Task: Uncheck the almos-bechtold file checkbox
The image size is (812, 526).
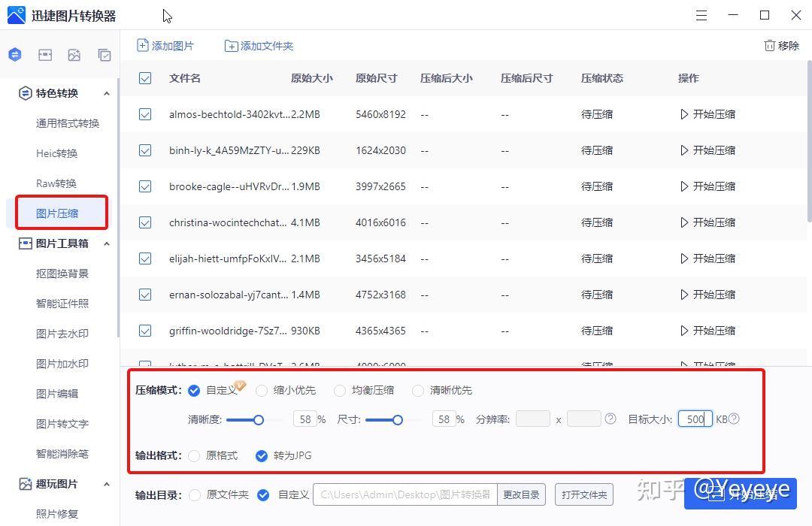Action: (x=145, y=114)
